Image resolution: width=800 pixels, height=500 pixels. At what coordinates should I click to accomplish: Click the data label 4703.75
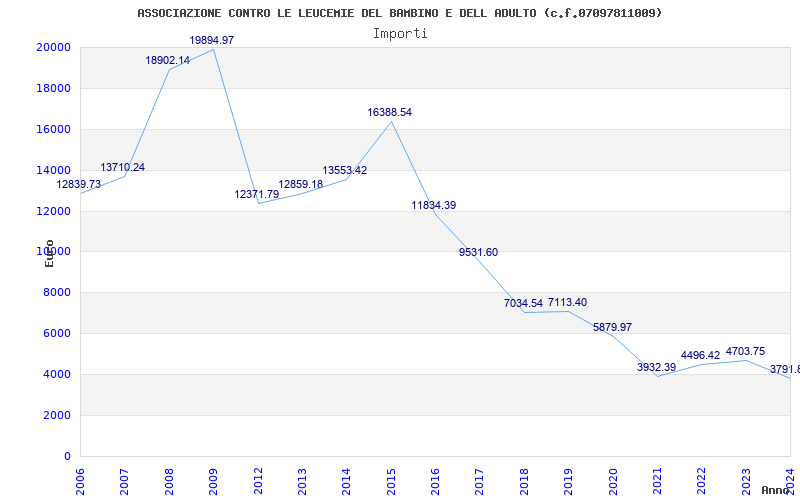[x=745, y=352]
